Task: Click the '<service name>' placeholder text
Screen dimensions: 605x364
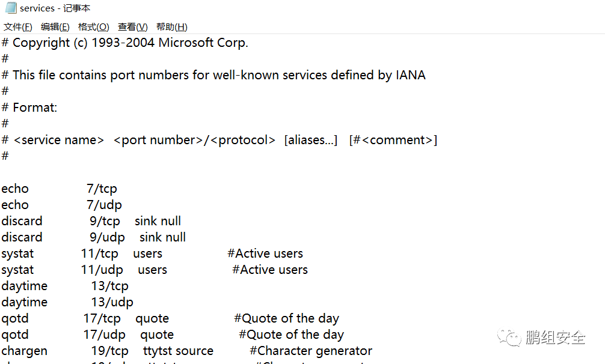Action: pos(58,140)
